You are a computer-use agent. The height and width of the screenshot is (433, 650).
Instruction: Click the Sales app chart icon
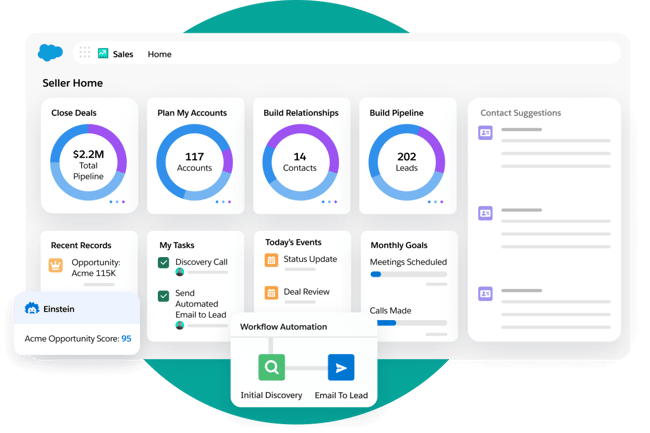pos(103,53)
